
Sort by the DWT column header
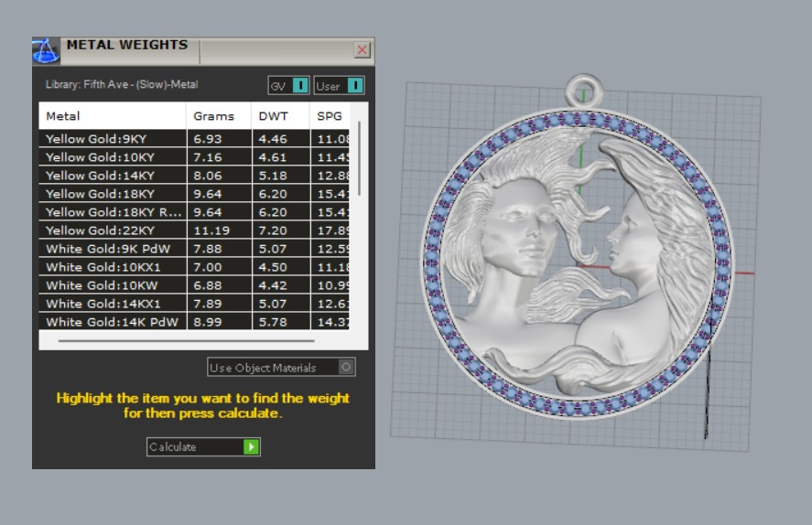[280, 116]
